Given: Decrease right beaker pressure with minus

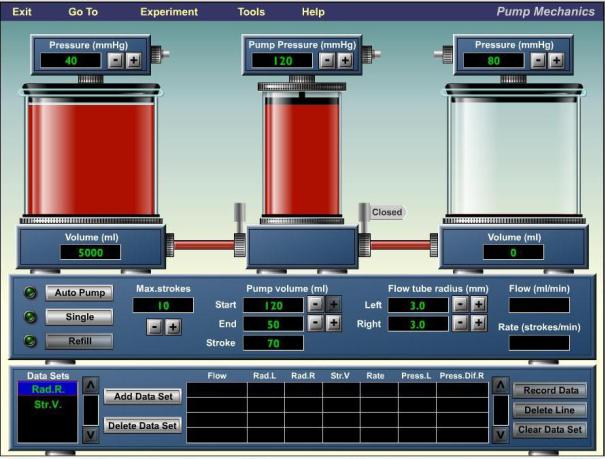Looking at the screenshot, I should click(x=538, y=60).
